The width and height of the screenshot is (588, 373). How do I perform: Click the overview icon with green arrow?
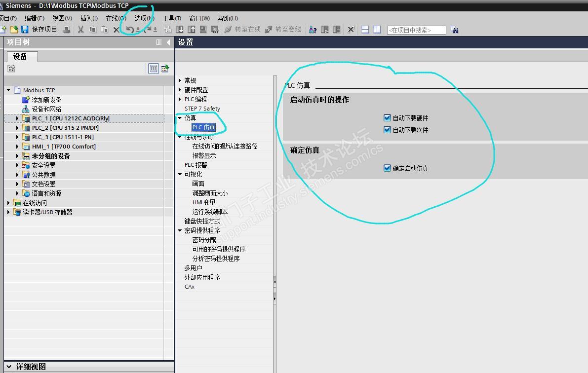(x=165, y=69)
